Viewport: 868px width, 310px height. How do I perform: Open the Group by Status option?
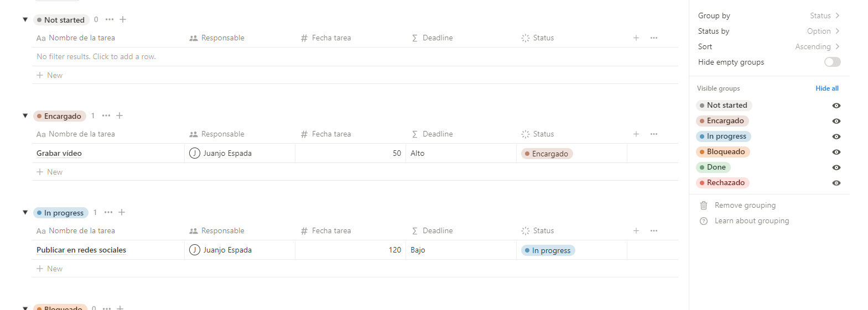pyautogui.click(x=824, y=15)
